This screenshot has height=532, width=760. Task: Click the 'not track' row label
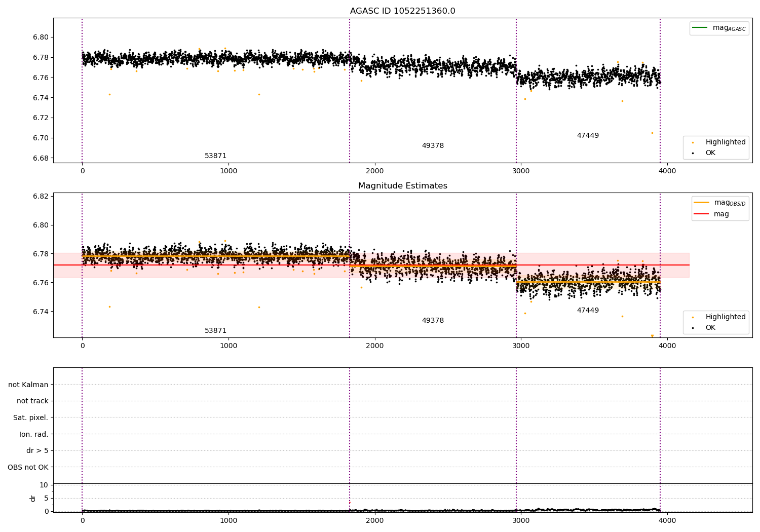32,401
